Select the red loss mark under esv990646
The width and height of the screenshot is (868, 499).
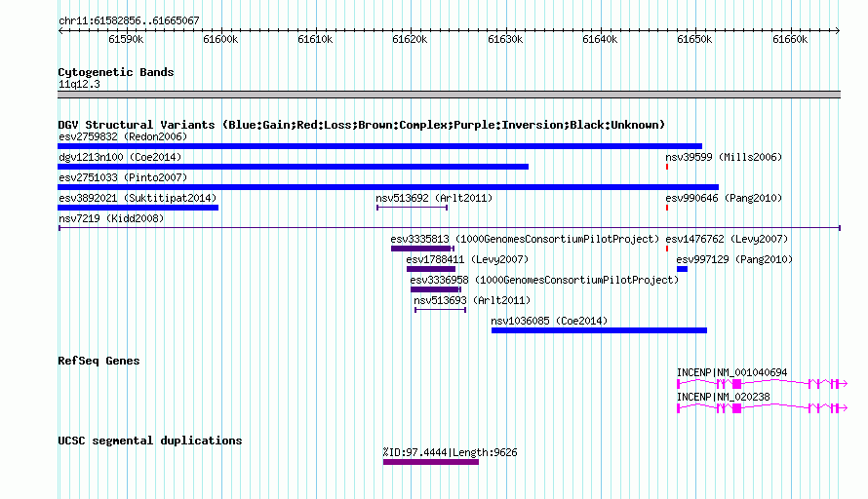click(667, 208)
